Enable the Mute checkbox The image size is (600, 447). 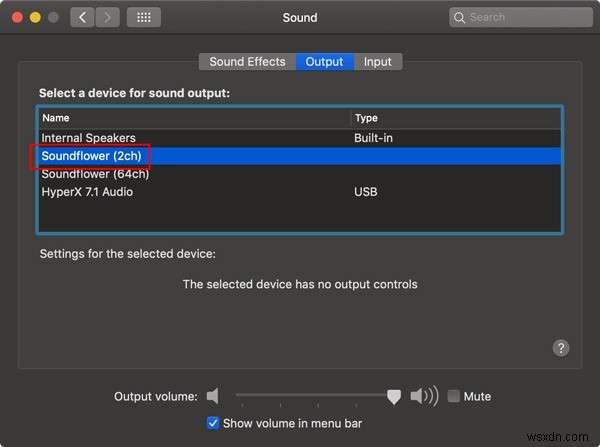pos(454,396)
